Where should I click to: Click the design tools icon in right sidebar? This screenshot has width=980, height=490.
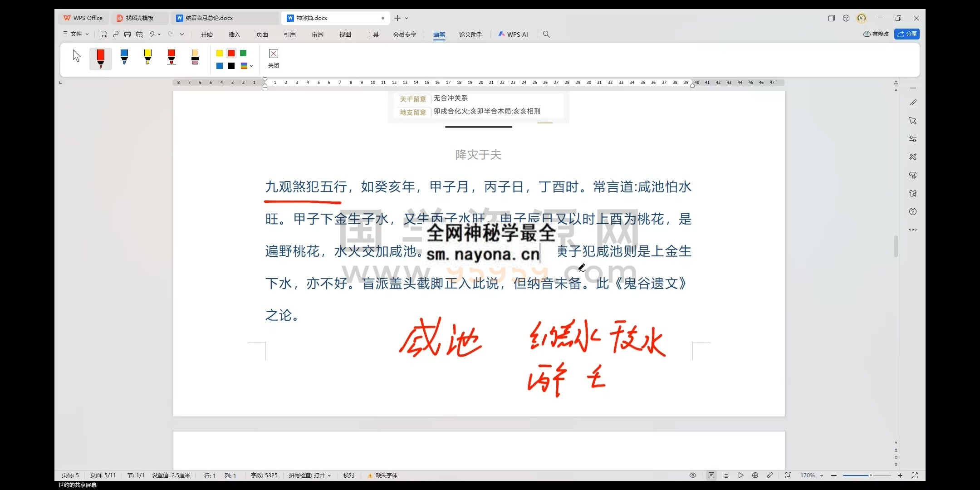pyautogui.click(x=913, y=157)
